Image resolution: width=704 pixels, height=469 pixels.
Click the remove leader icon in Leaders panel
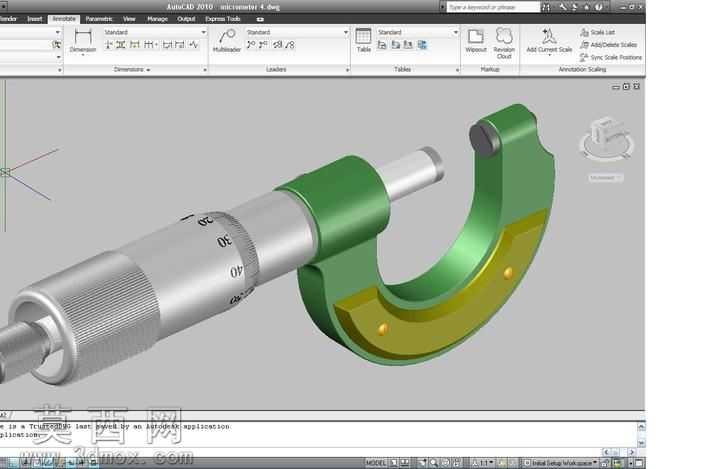coord(264,44)
